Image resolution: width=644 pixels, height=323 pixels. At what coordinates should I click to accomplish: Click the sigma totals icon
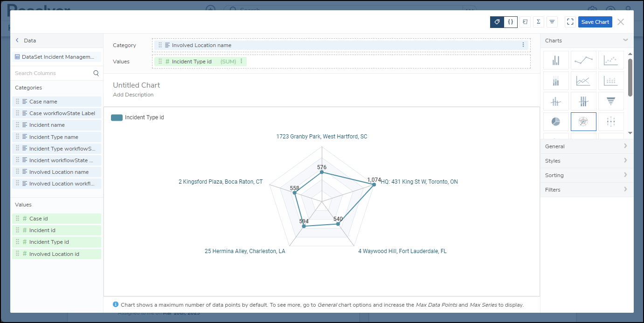click(x=539, y=22)
